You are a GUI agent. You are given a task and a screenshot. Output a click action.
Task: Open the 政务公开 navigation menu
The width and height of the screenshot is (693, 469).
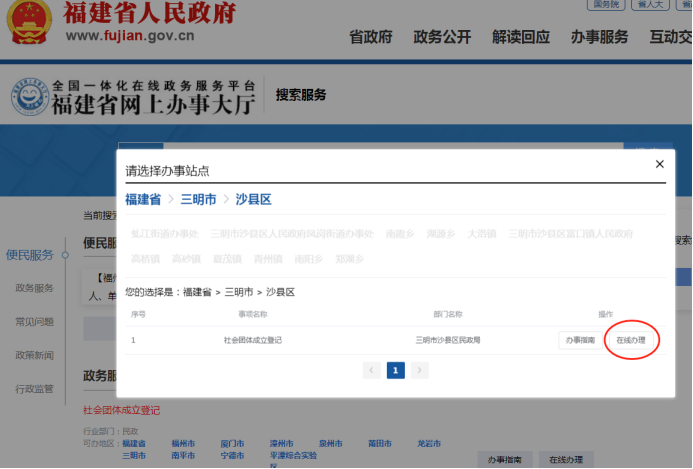click(442, 37)
